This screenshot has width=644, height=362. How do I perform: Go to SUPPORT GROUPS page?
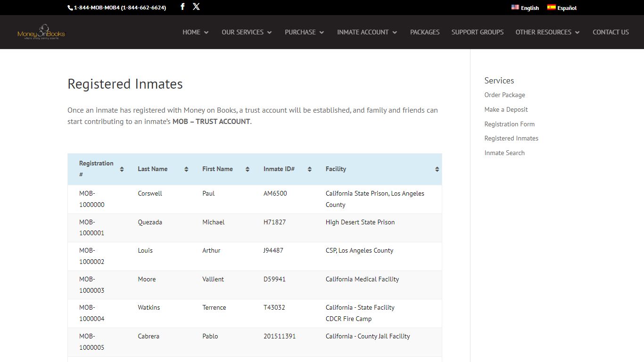pos(478,32)
